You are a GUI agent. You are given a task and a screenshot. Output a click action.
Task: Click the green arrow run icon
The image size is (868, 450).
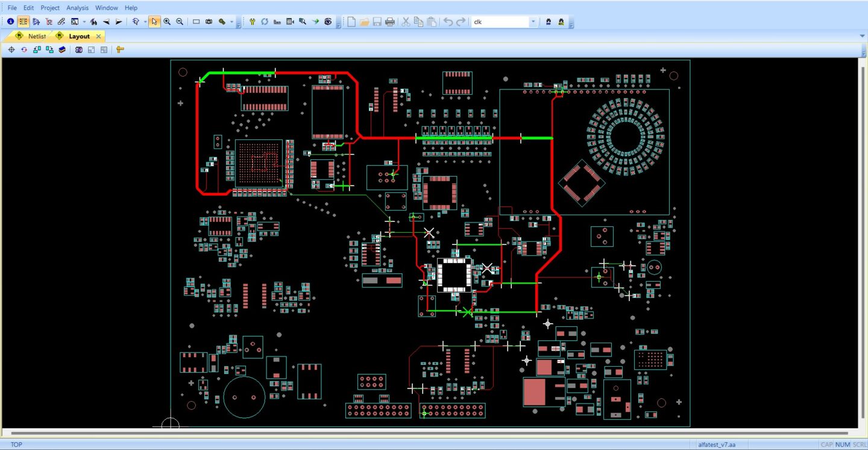click(315, 21)
